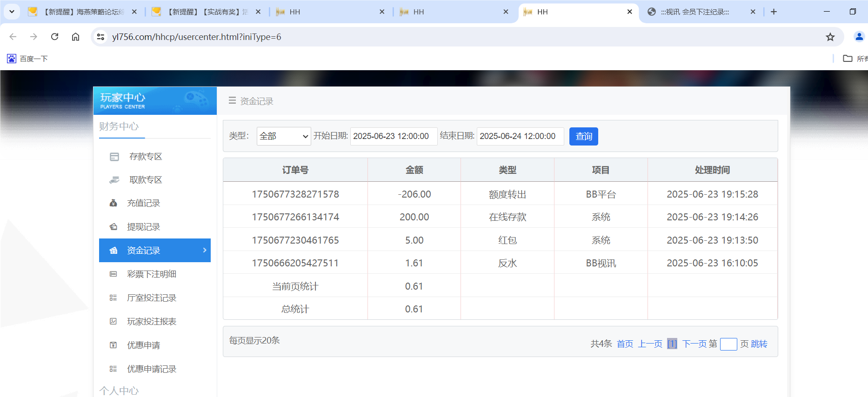
Task: Click the 玩家投注报表 chart icon
Action: pos(113,322)
